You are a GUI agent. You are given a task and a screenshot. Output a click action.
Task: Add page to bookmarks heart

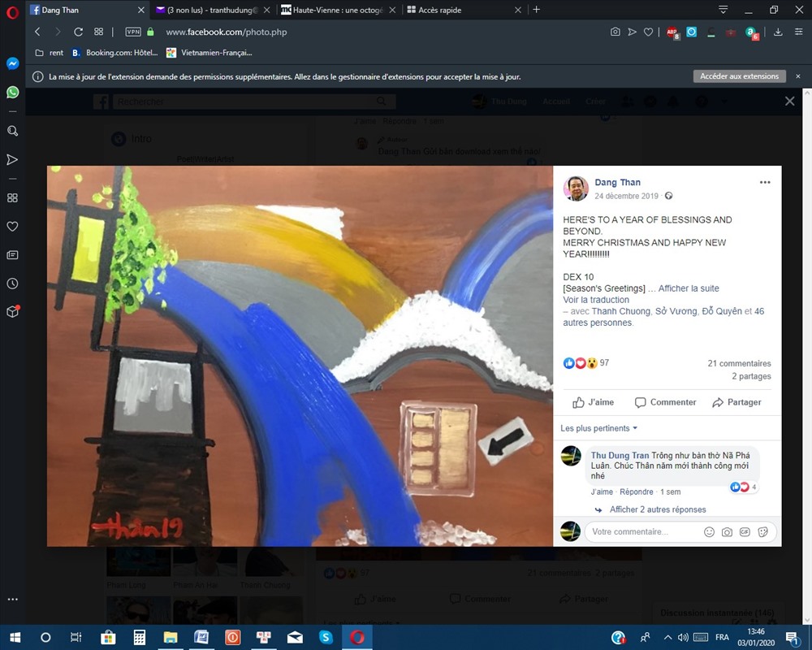coord(648,32)
